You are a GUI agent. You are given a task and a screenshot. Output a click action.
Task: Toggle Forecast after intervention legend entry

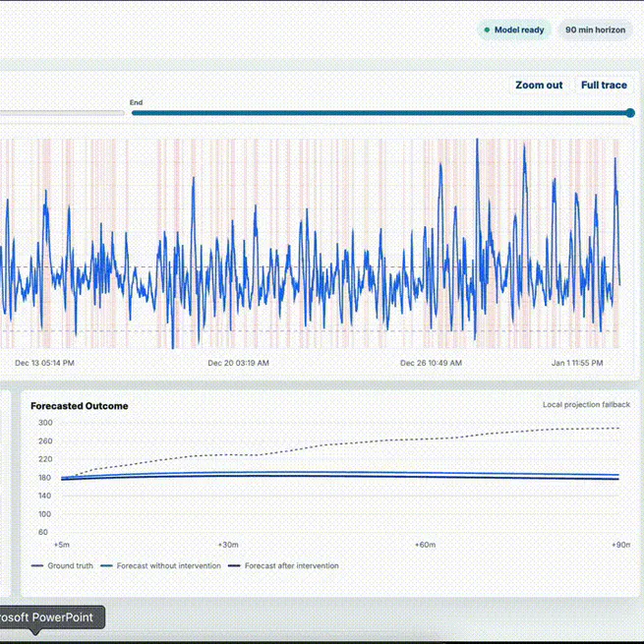(x=283, y=565)
